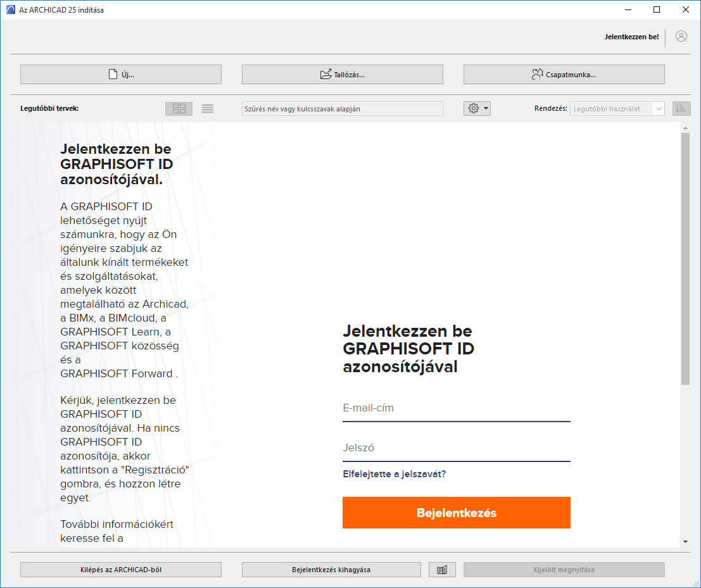Click the vertical scrollbar thumb

[x=685, y=258]
